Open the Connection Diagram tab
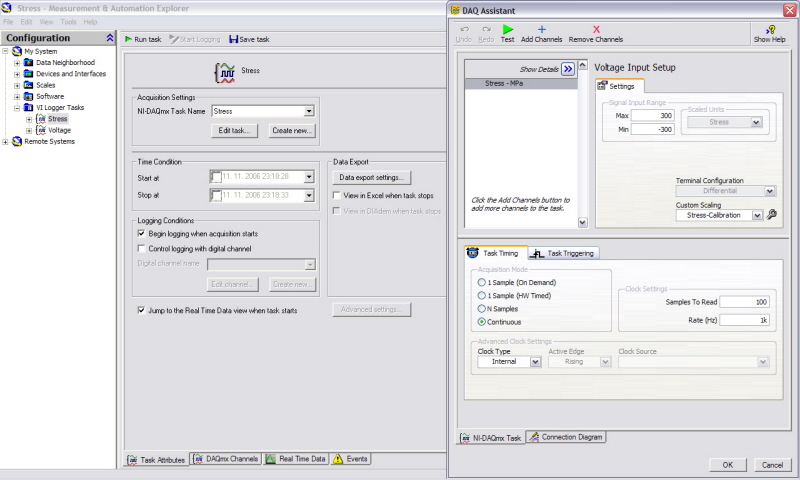This screenshot has width=800, height=480. [x=566, y=437]
